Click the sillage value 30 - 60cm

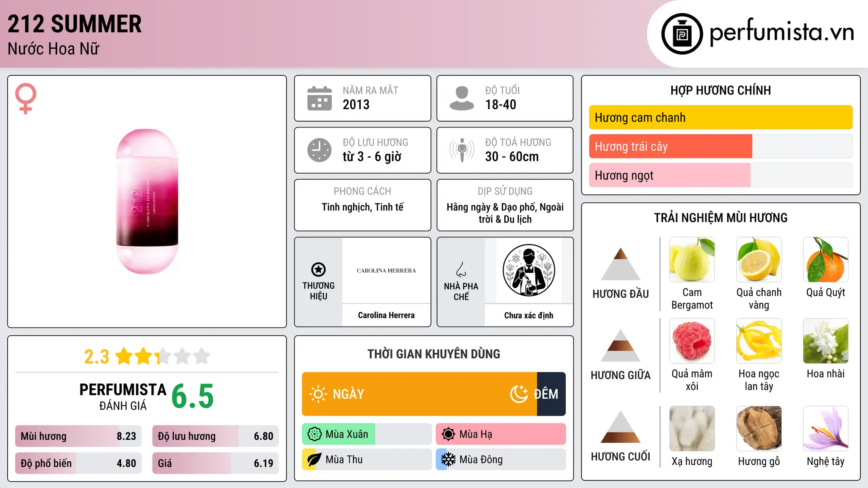[512, 157]
